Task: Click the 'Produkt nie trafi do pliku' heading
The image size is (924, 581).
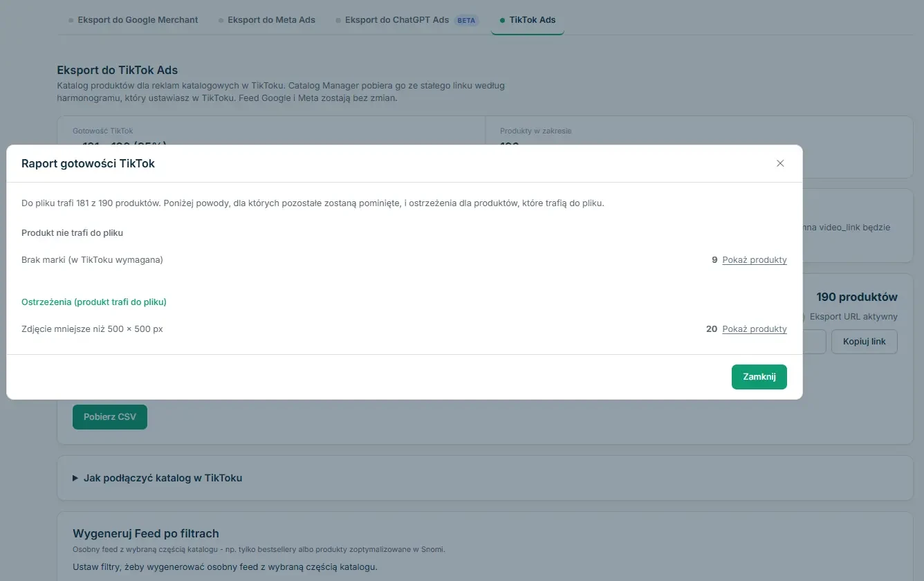Action: 73,233
